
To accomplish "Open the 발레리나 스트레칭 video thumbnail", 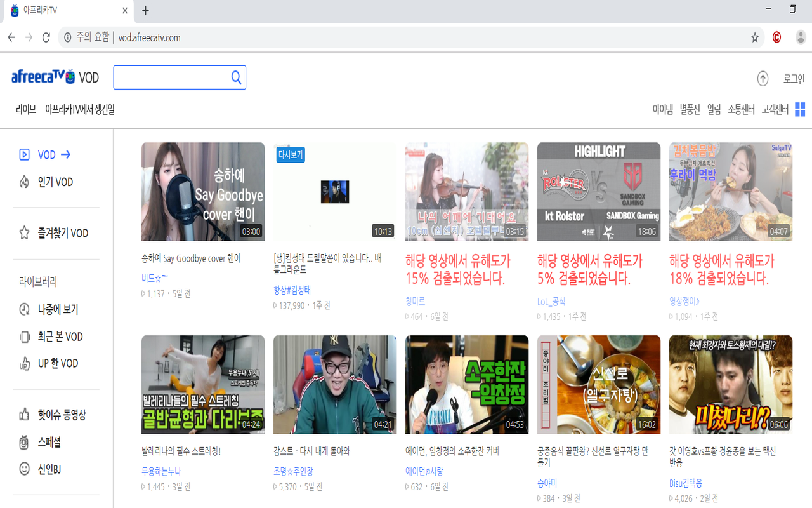I will 203,385.
